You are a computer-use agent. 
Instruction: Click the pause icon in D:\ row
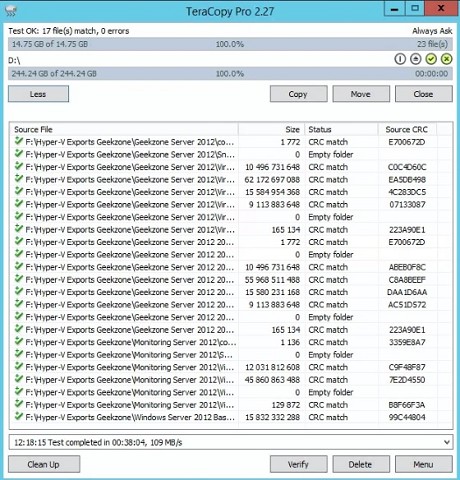tap(400, 59)
